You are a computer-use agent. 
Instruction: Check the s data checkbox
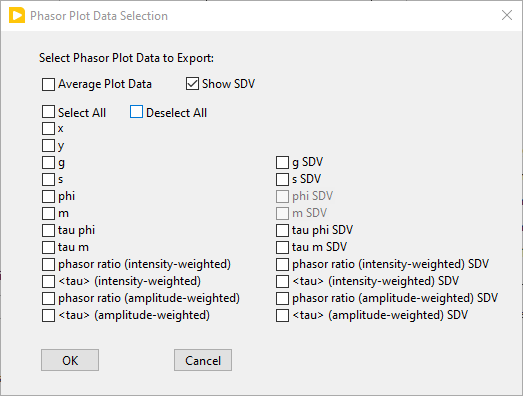pyautogui.click(x=48, y=179)
